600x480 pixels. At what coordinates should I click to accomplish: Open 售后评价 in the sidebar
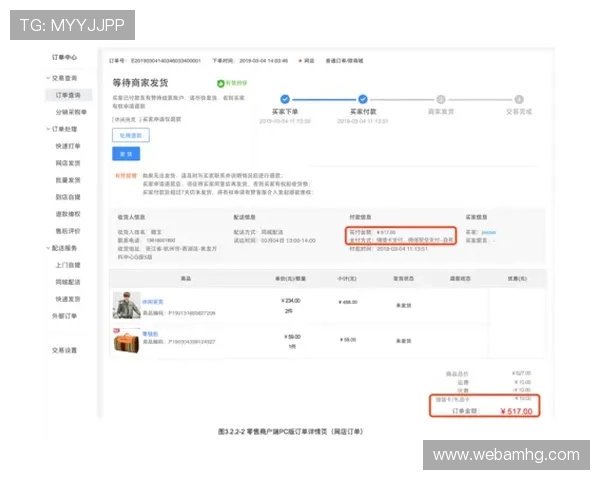68,231
